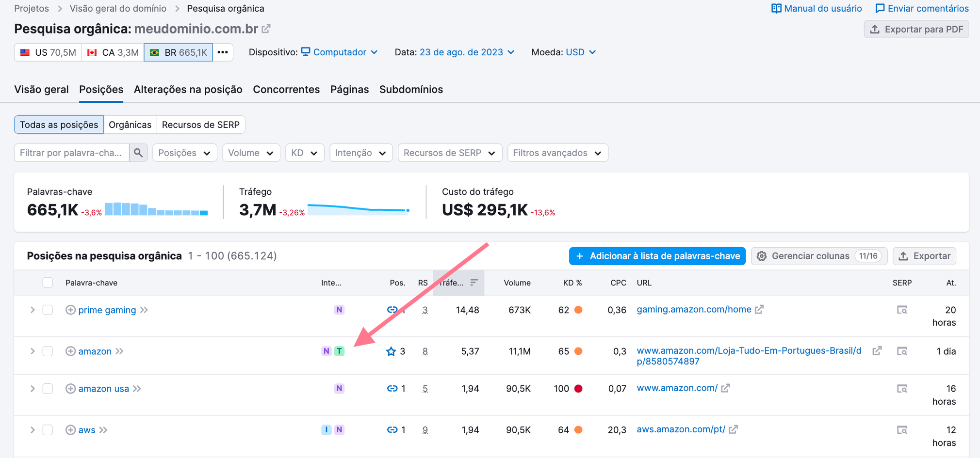Click double-chevron icon after prime gaming
This screenshot has height=458, width=980.
(x=144, y=310)
